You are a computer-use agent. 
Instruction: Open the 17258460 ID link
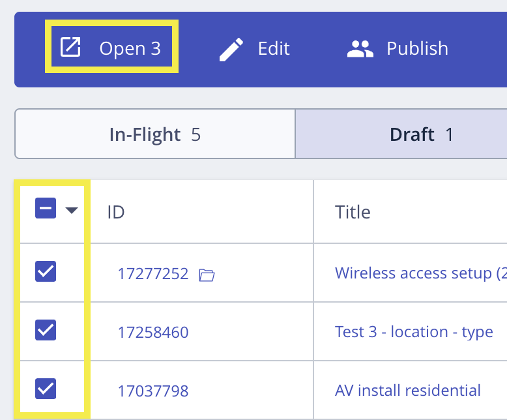[x=152, y=333]
